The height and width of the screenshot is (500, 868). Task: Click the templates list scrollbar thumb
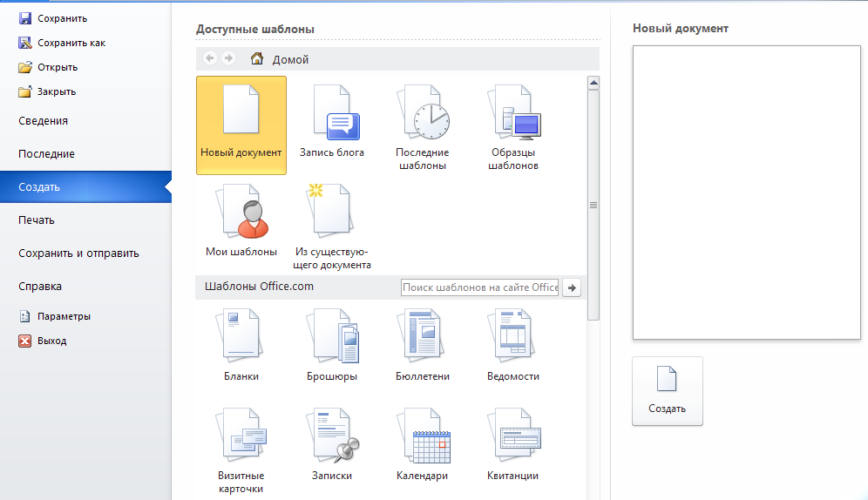593,206
